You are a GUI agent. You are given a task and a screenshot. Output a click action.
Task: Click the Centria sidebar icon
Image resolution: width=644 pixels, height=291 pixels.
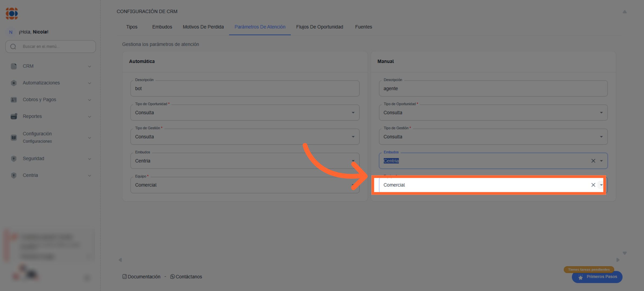coord(14,175)
